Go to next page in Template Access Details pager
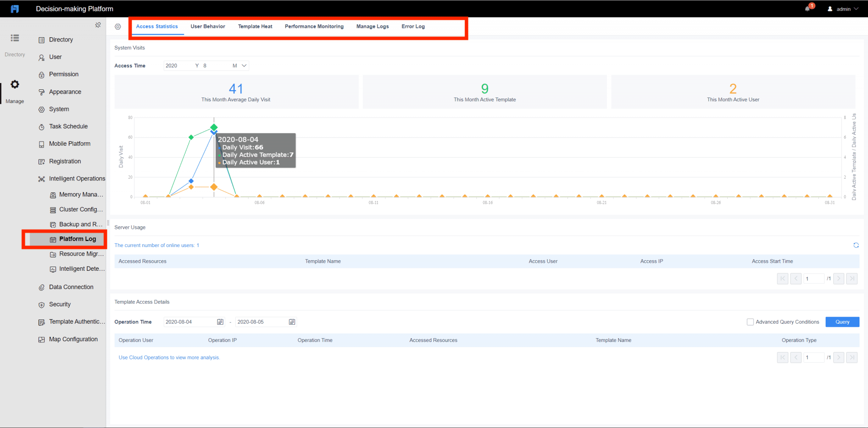Screen dimensions: 868x428 [838, 357]
